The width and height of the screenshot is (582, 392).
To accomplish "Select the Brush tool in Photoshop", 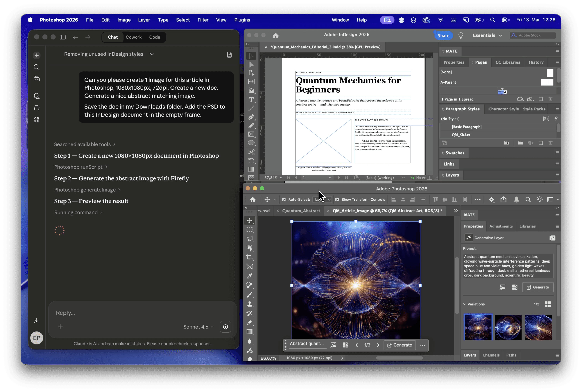I will click(249, 295).
